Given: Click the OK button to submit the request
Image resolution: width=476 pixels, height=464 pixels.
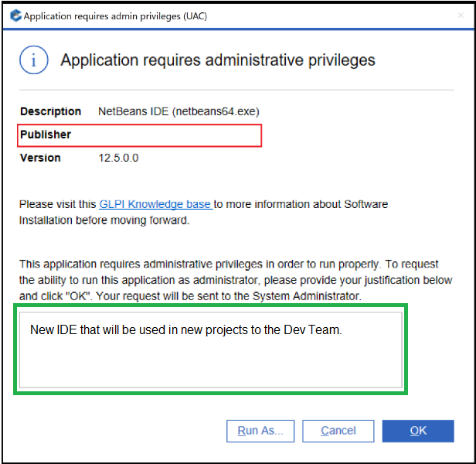Looking at the screenshot, I should (418, 431).
